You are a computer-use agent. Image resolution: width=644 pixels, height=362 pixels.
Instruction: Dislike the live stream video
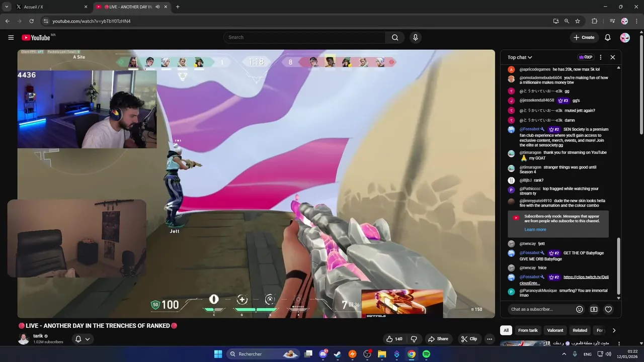[414, 339]
